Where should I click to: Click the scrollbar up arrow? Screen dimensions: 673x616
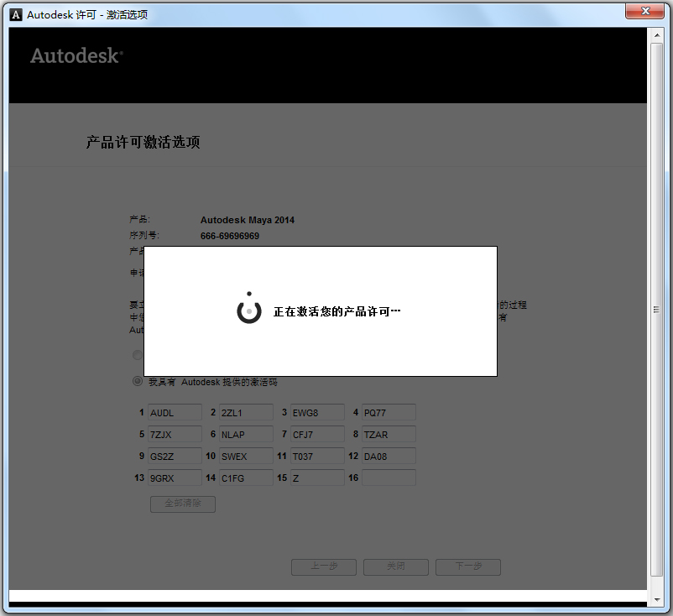coord(656,35)
